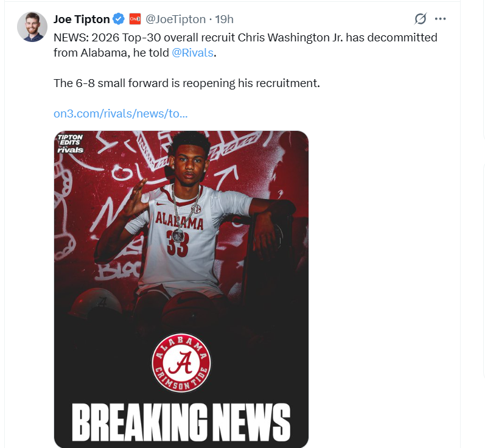
Task: Click the Alabama Crimson Tide logo in image
Action: coord(181,363)
